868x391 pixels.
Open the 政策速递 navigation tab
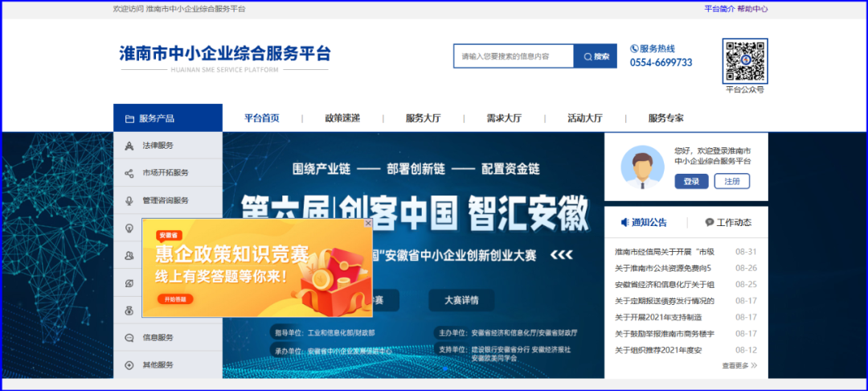click(342, 118)
